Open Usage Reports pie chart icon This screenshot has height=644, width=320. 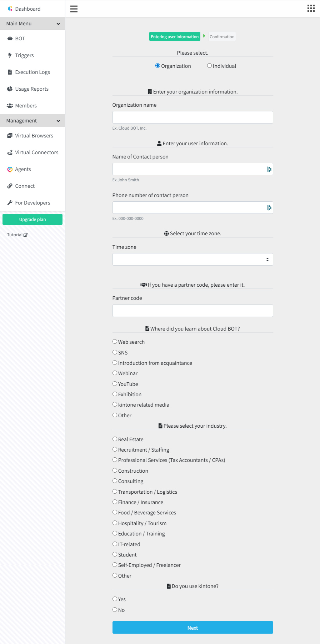(x=10, y=89)
